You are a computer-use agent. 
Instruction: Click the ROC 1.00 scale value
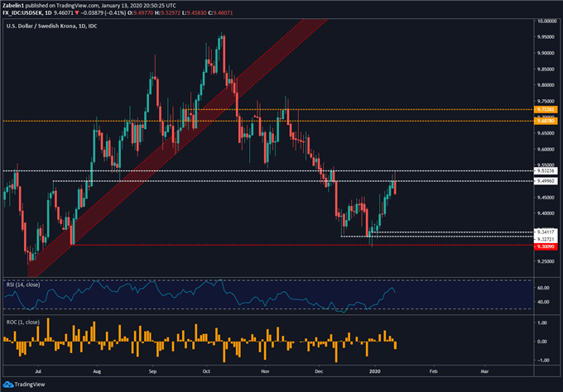(x=542, y=323)
